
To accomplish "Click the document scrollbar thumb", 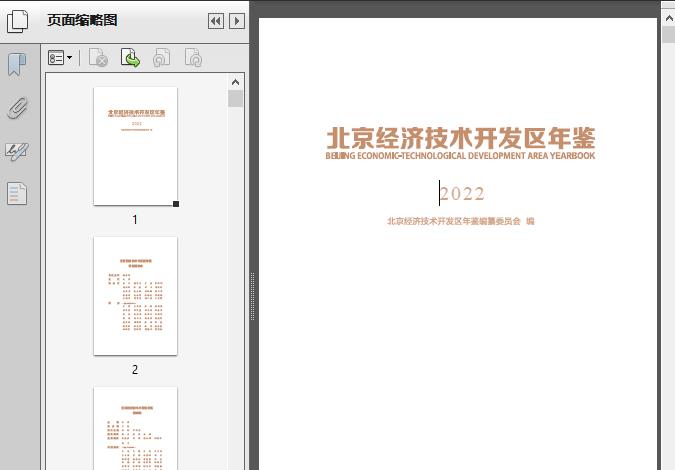I will [x=669, y=34].
